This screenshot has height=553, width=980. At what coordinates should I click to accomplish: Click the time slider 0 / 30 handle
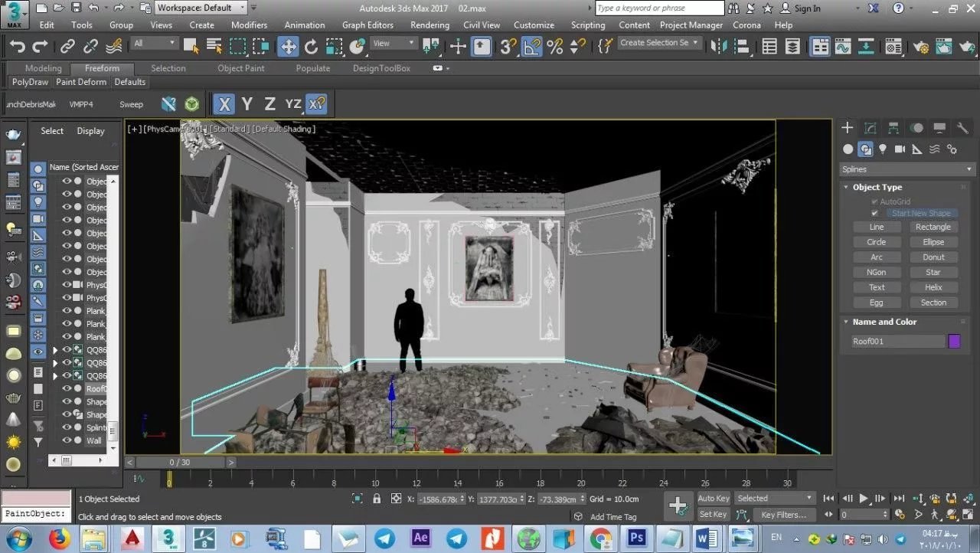pos(180,463)
